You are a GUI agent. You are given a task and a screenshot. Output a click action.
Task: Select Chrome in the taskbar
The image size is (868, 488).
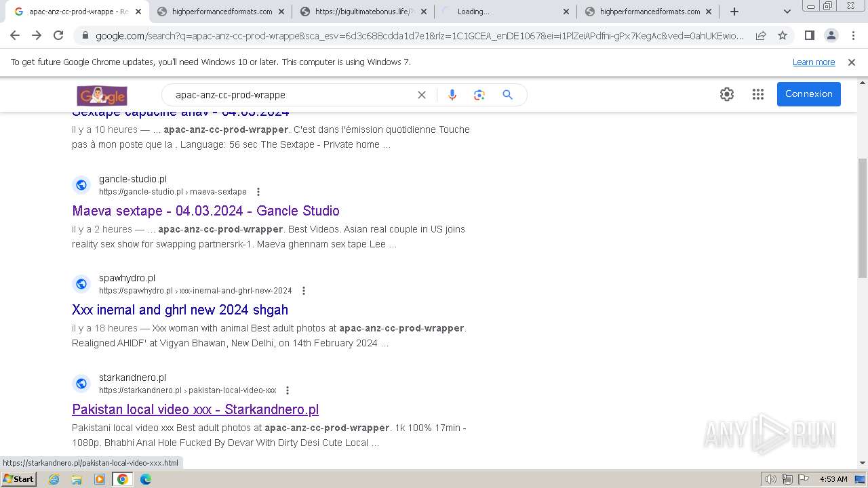[123, 479]
